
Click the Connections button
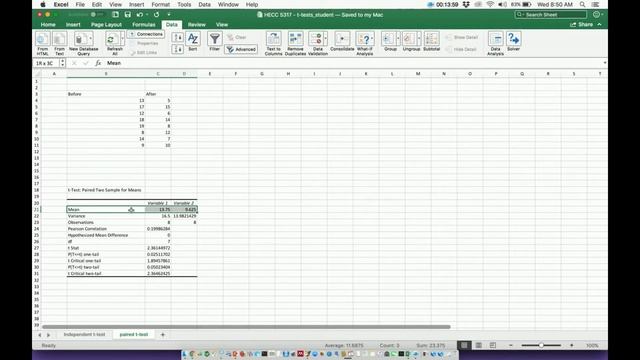pyautogui.click(x=146, y=34)
